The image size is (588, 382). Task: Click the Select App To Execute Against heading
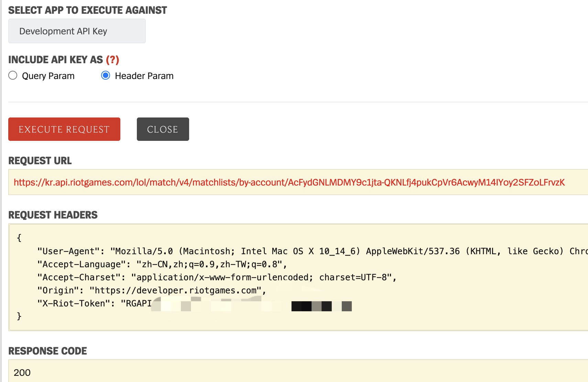[x=87, y=10]
